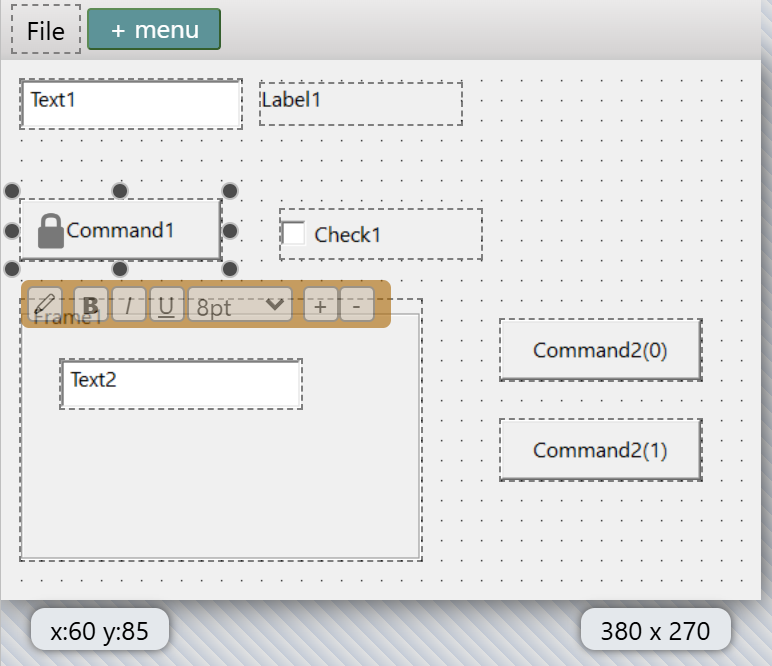The width and height of the screenshot is (772, 666).
Task: Click the Check1 label text
Action: (348, 234)
